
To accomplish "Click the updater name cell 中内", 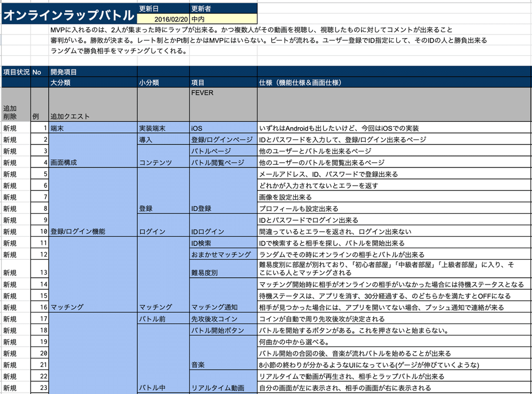I will [223, 19].
